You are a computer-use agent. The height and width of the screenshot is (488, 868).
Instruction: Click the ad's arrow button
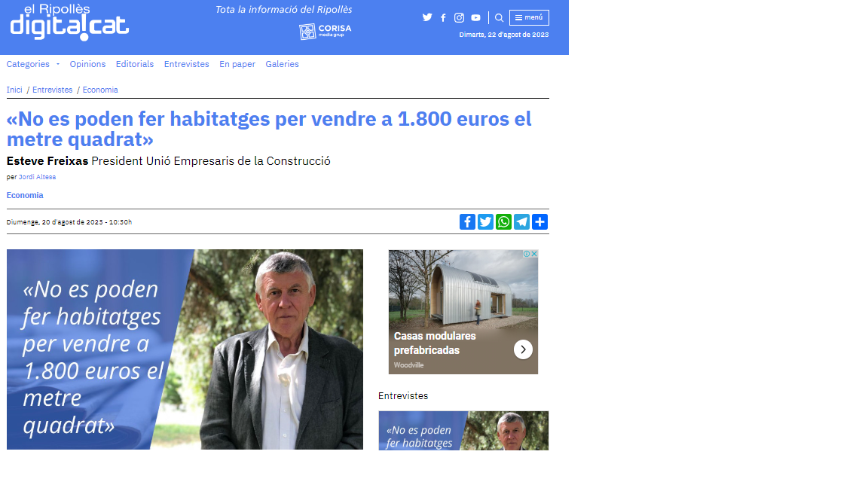523,349
